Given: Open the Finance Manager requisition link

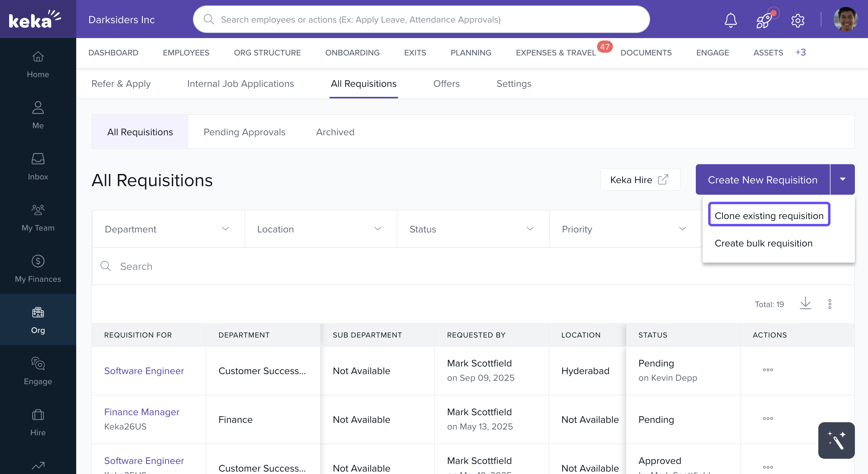Looking at the screenshot, I should coord(141,412).
